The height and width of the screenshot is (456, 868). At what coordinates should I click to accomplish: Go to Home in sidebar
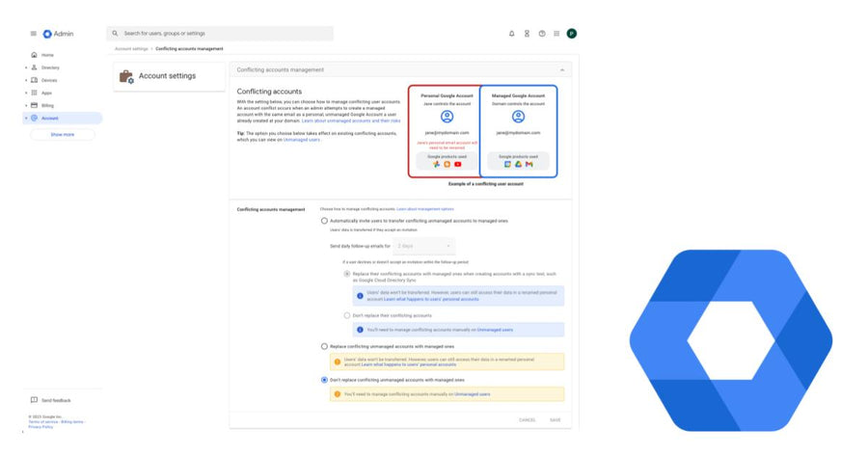click(x=47, y=55)
